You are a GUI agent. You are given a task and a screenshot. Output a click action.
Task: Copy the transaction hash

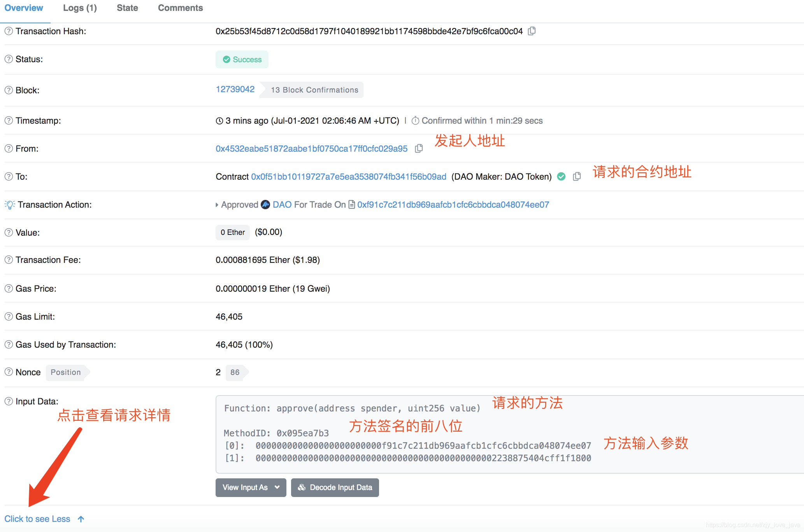coord(532,31)
